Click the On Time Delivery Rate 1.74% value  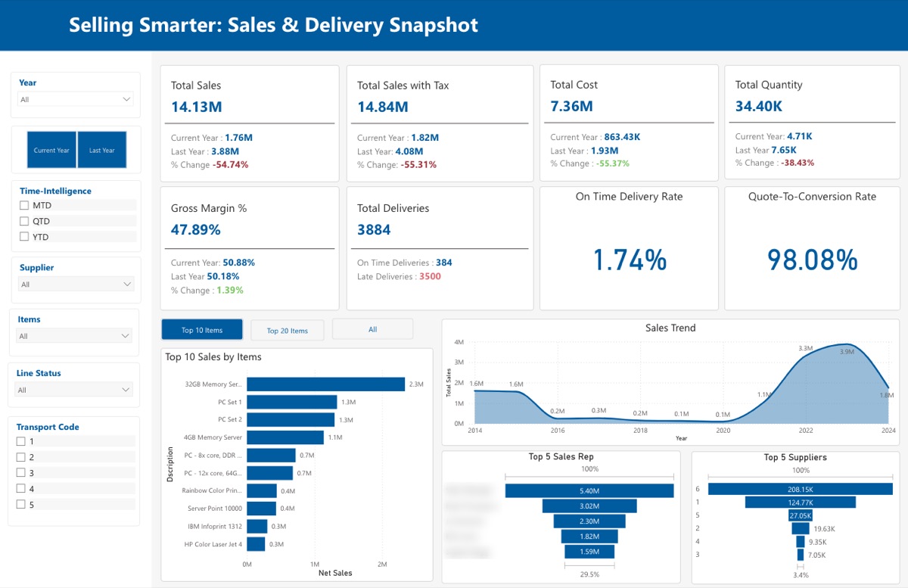pos(630,260)
